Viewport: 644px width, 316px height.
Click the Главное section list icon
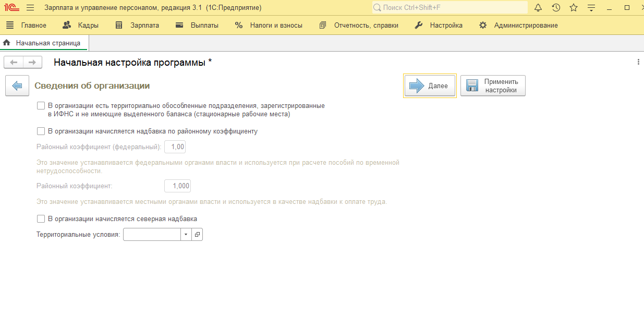(10, 25)
